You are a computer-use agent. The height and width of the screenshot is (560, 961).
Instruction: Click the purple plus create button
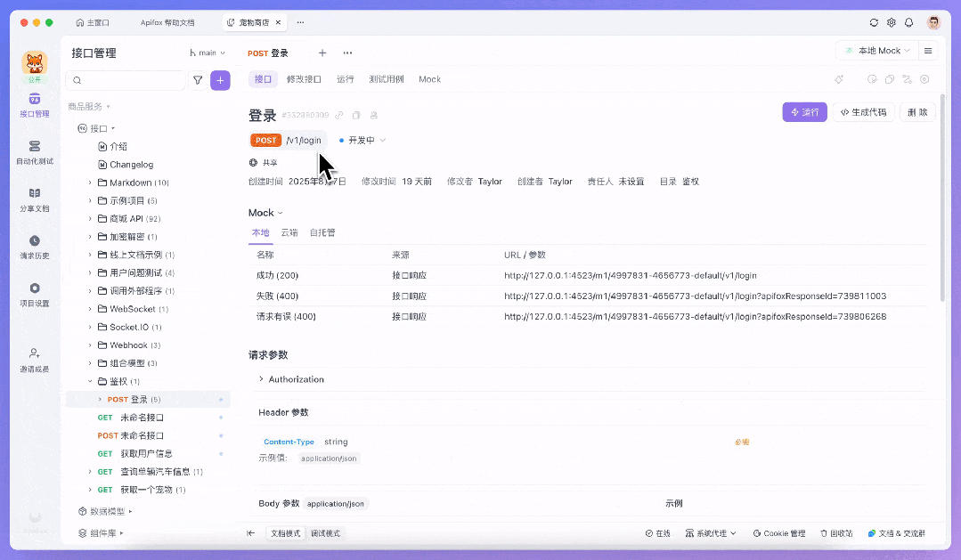coord(220,80)
